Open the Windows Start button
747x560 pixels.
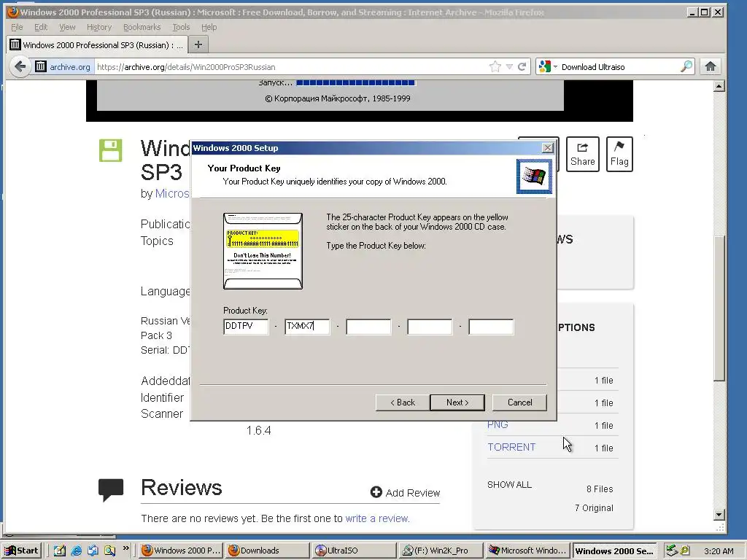tap(21, 551)
